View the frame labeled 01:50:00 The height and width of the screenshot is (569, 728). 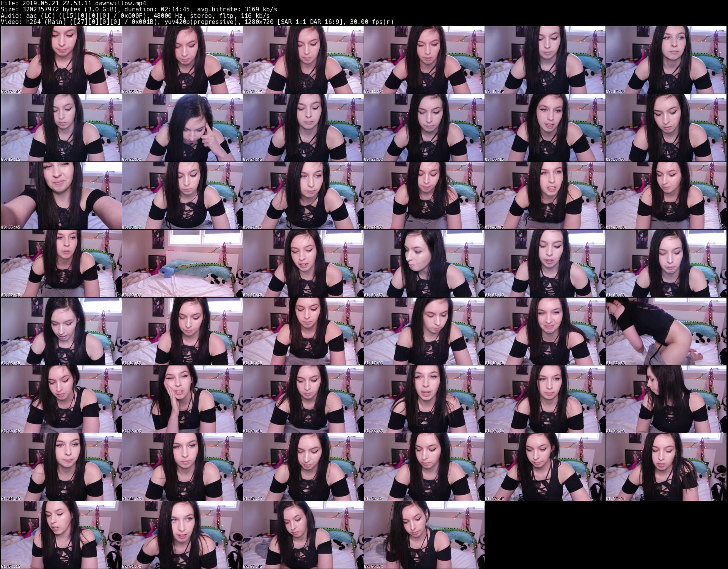pyautogui.click(x=424, y=467)
